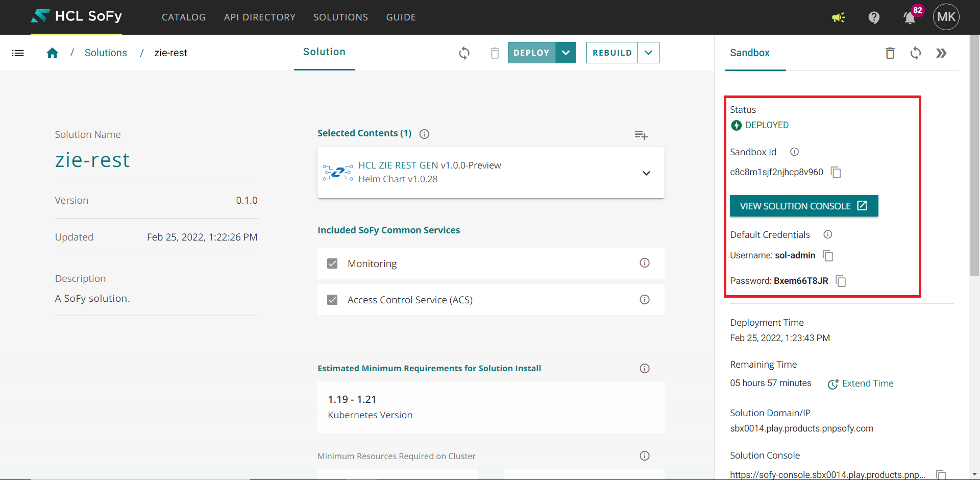Open the API Directory menu
Screen dimensions: 980x480
click(x=260, y=17)
